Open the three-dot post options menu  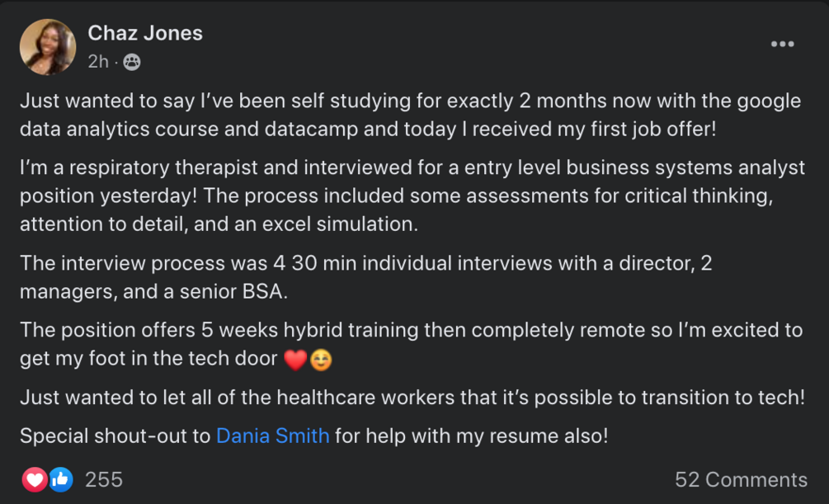(x=782, y=44)
